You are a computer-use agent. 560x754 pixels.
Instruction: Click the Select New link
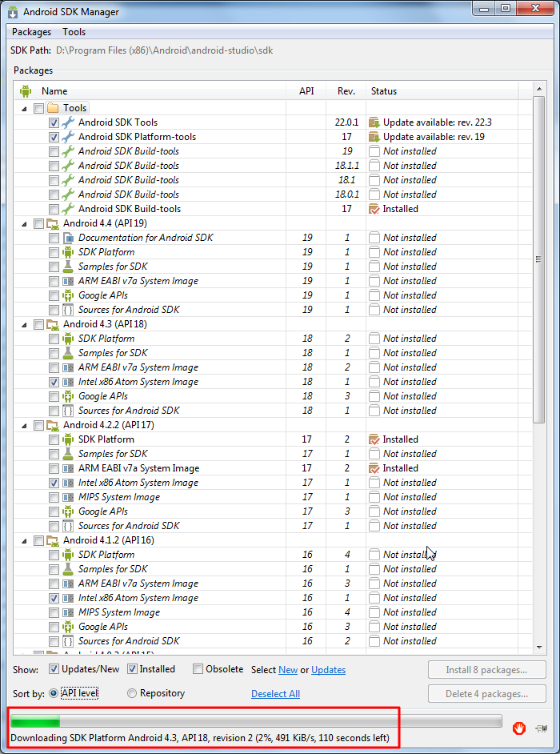click(x=288, y=670)
